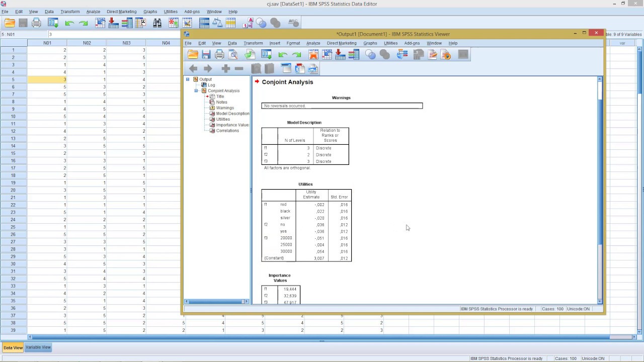Image resolution: width=644 pixels, height=362 pixels.
Task: Select Correlations in the outline tree
Action: click(x=227, y=131)
